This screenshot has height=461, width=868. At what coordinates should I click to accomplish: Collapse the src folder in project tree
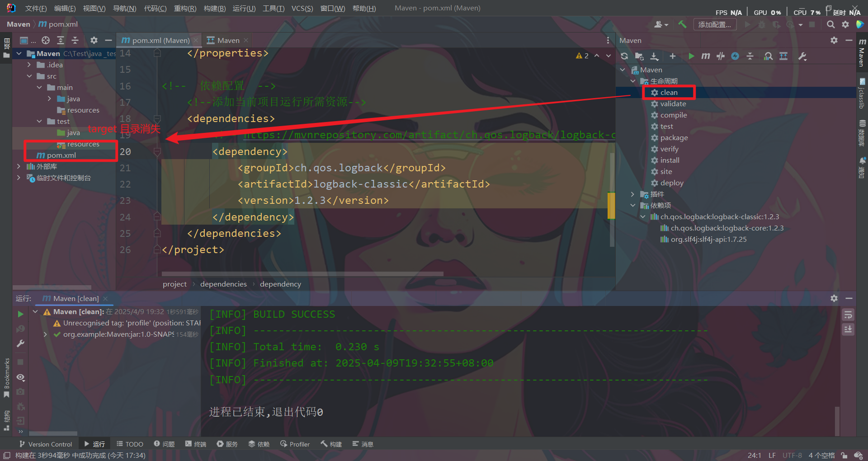coord(29,76)
